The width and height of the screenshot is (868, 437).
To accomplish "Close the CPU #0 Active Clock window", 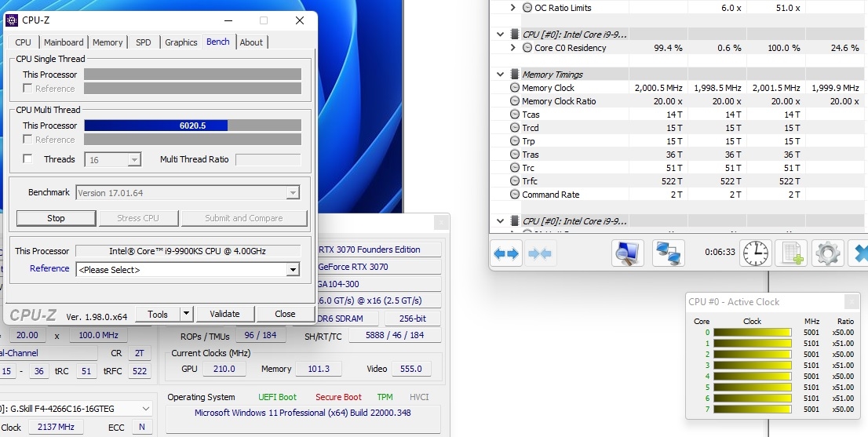I will tap(852, 301).
